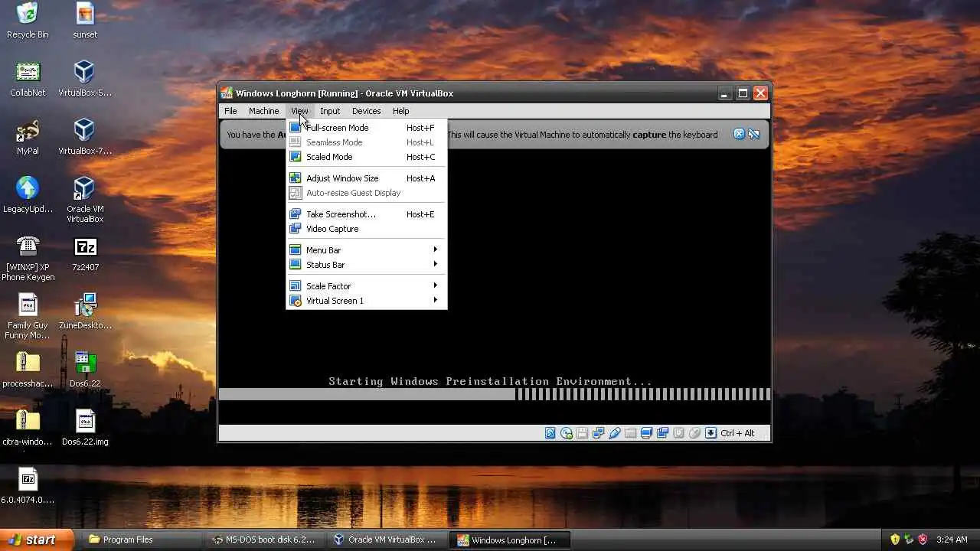Click the optical disc indicator in status bar

point(567,433)
